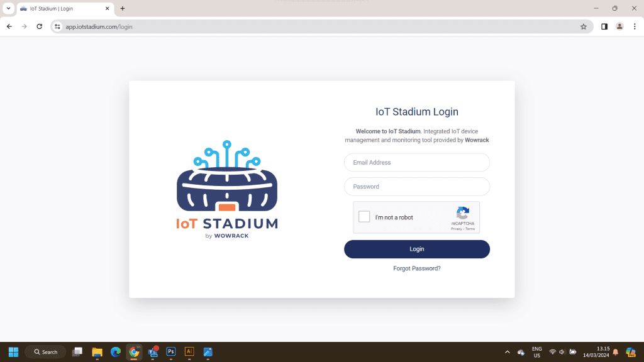Click the Email Address field
Viewport: 644px width, 362px height.
(x=416, y=162)
